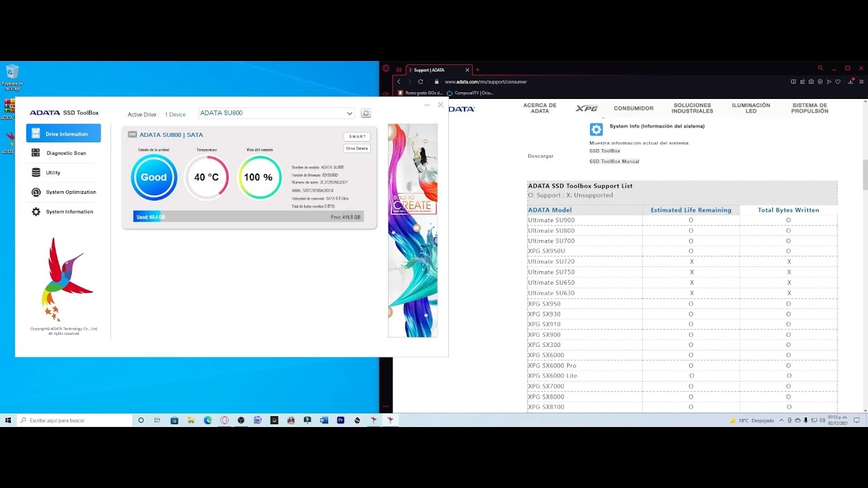This screenshot has height=488, width=868.
Task: Open the Recycle Bin desktop icon
Action: tap(12, 77)
